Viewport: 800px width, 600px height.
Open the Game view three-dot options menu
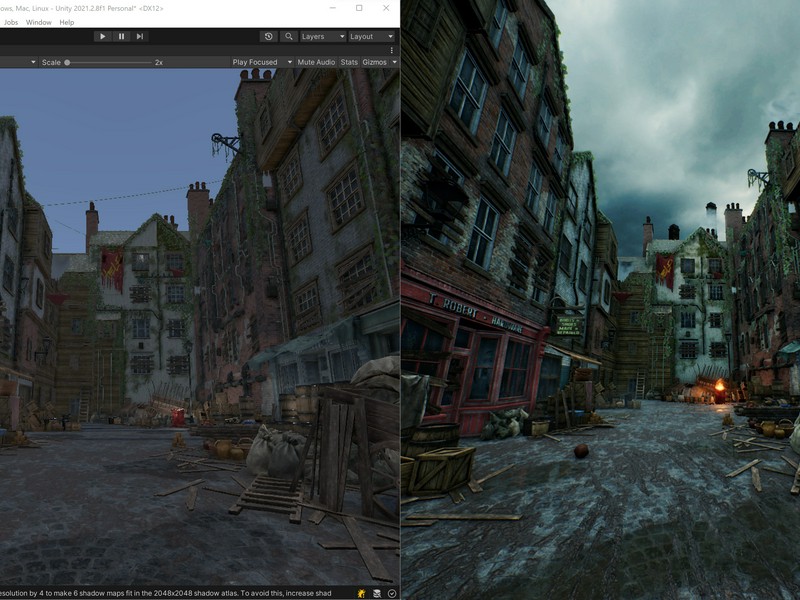[391, 50]
